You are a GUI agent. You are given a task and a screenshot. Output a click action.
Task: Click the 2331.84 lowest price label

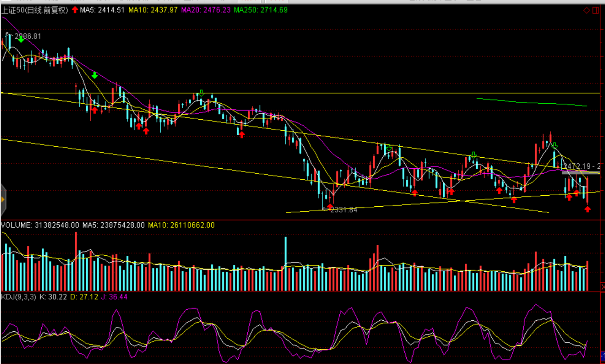click(x=343, y=210)
